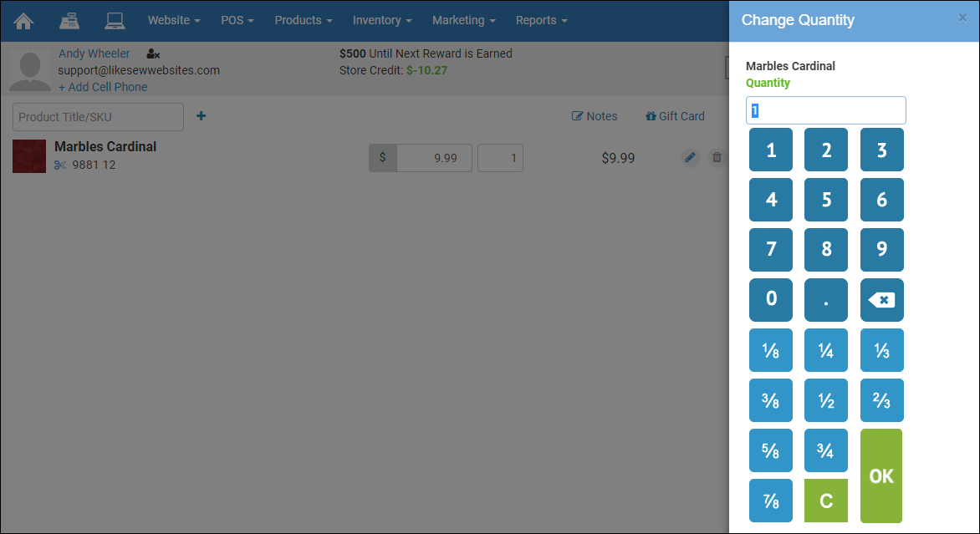Open the Reports menu
Screen dimensions: 980x534
[541, 20]
